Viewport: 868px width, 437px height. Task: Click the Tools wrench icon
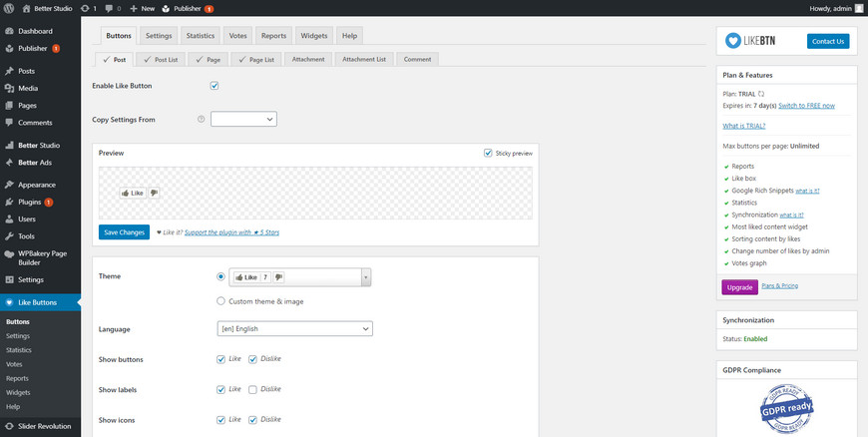(x=9, y=235)
